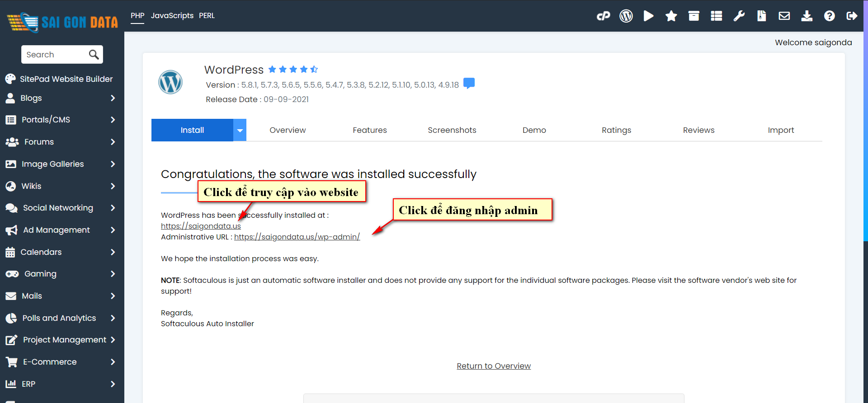Open settings via the wrench icon

(739, 16)
